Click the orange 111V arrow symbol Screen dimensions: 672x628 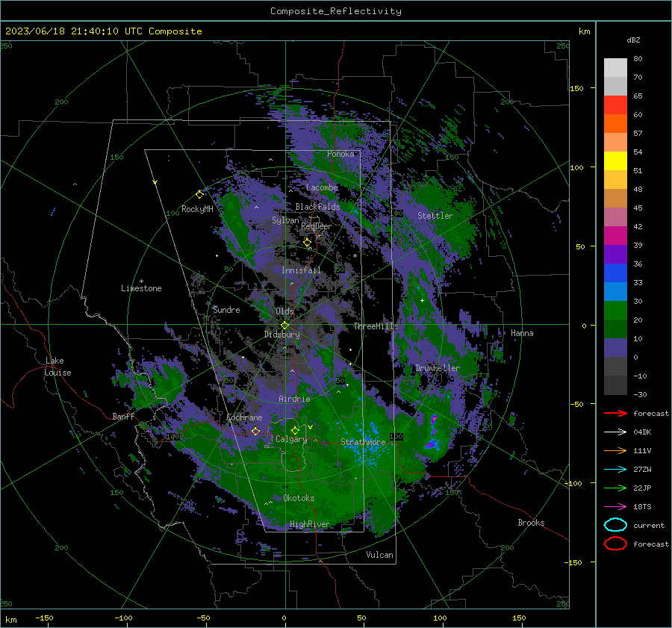615,450
